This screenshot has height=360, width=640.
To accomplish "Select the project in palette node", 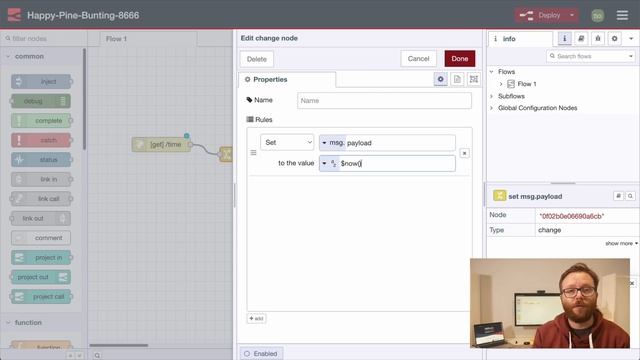I will (x=41, y=258).
